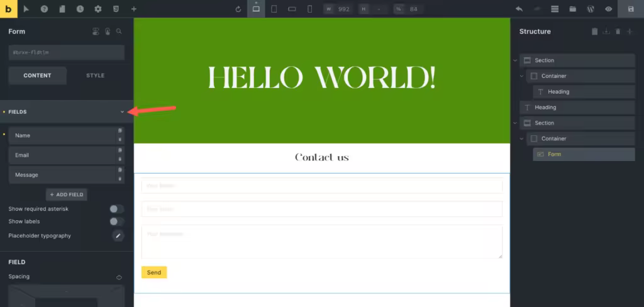This screenshot has height=307, width=644.
Task: Preview the page with eye icon
Action: pyautogui.click(x=609, y=9)
